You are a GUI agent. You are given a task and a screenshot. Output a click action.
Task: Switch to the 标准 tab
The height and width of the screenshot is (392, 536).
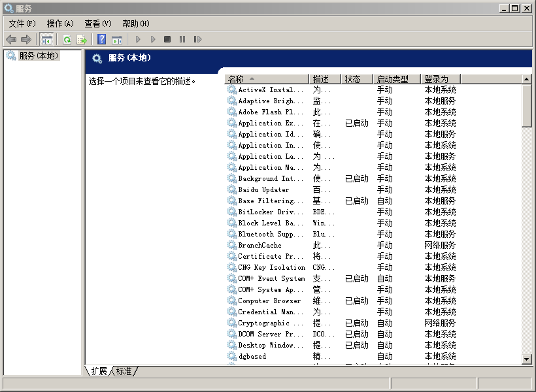tap(123, 370)
